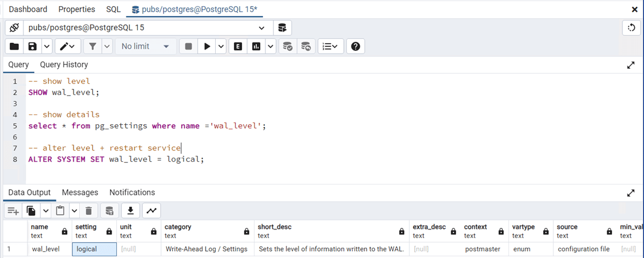Download results with the download icon
Image resolution: width=644 pixels, height=258 pixels.
coord(130,211)
